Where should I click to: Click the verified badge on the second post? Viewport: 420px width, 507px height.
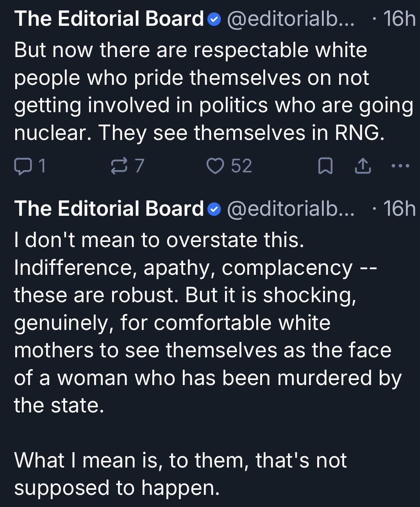pyautogui.click(x=214, y=209)
